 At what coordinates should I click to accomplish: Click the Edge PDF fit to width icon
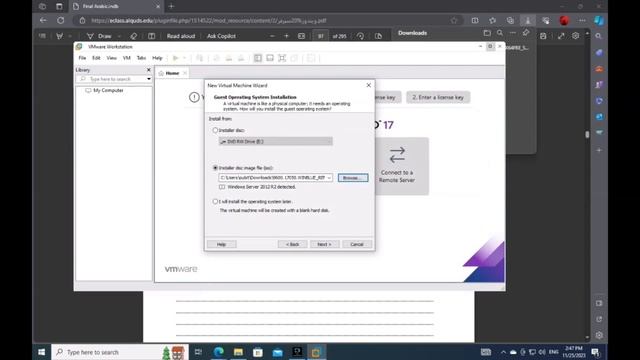[301, 36]
